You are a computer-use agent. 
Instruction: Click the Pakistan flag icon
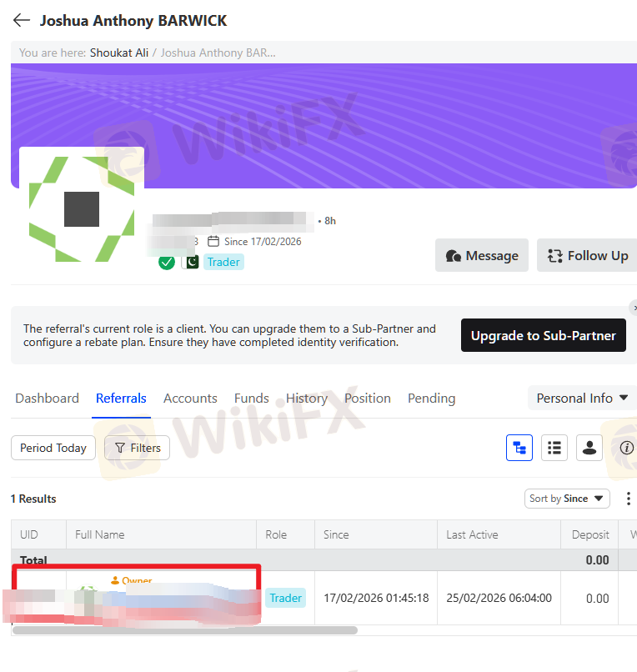(191, 262)
